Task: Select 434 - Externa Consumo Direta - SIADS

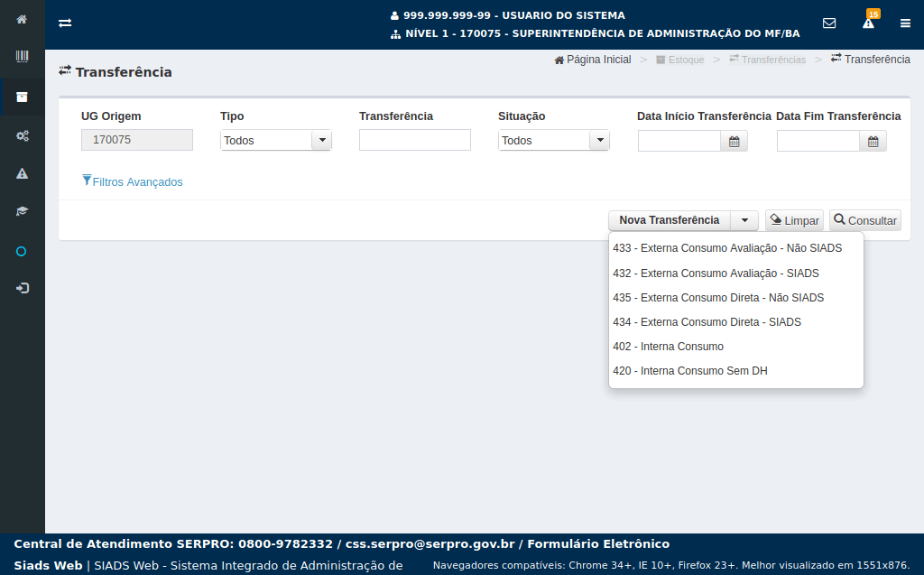Action: (736, 322)
